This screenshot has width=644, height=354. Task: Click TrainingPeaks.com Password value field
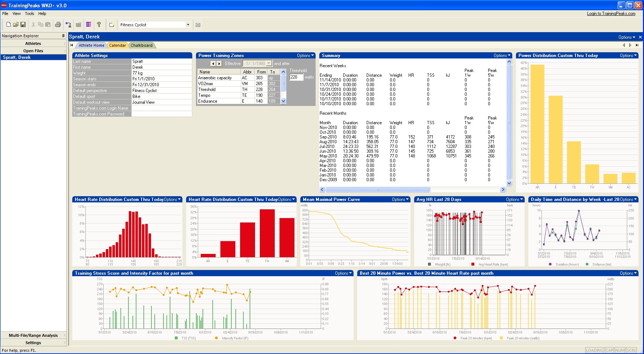(x=162, y=114)
